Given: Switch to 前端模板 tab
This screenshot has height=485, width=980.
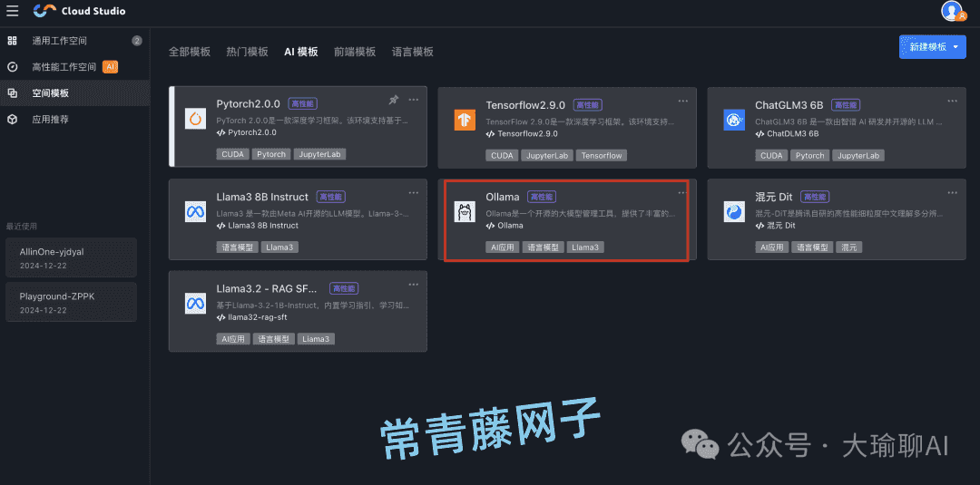Looking at the screenshot, I should coord(355,52).
